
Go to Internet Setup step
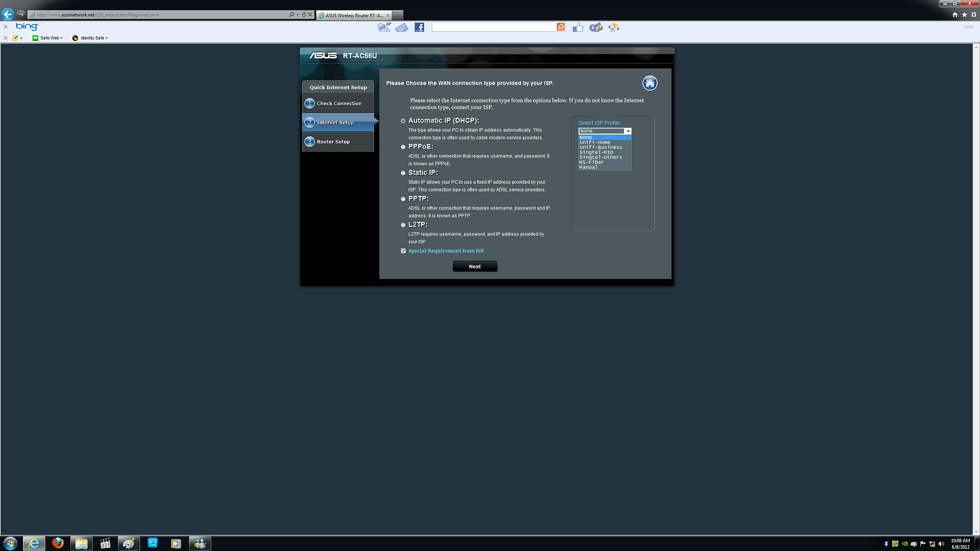[x=338, y=122]
